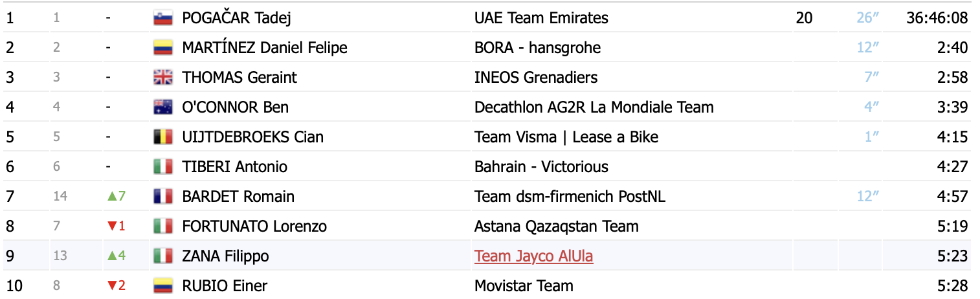Click the Colombian flag beside Rubio Einer
980x299 pixels.
point(162,285)
